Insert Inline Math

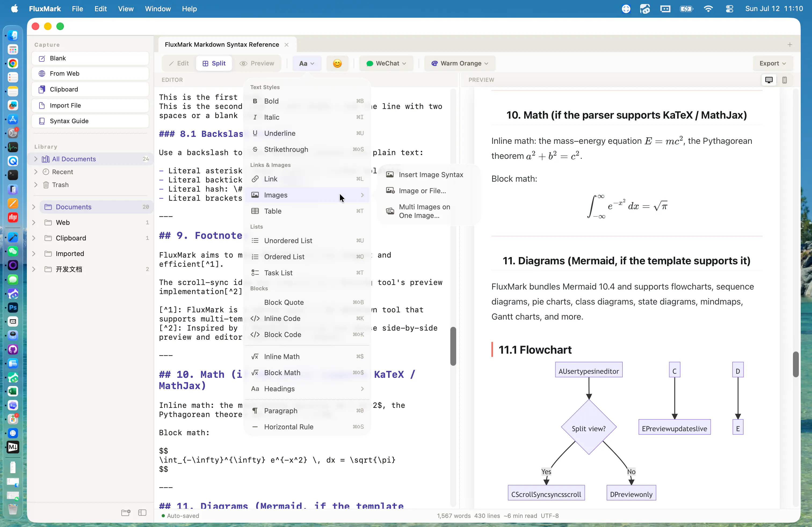(307, 357)
